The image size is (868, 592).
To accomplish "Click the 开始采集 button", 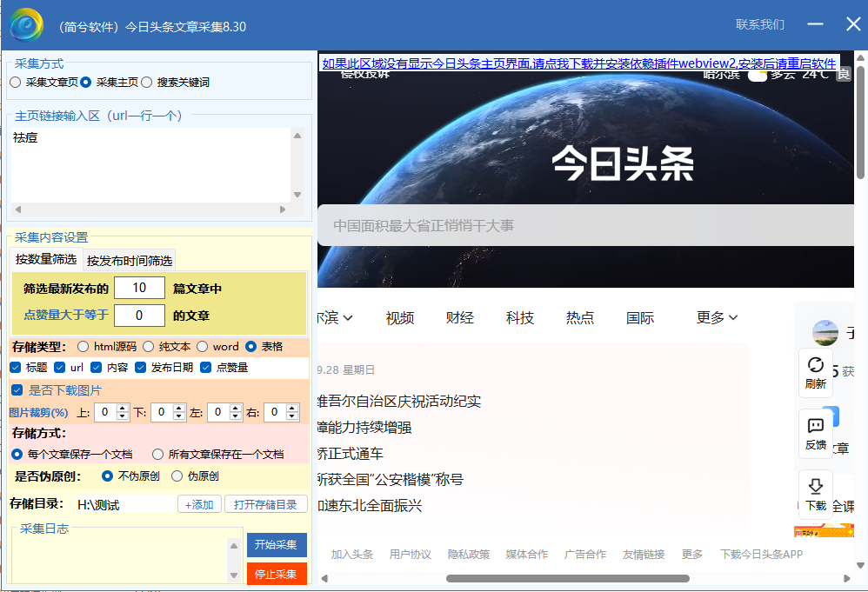I will (x=276, y=545).
